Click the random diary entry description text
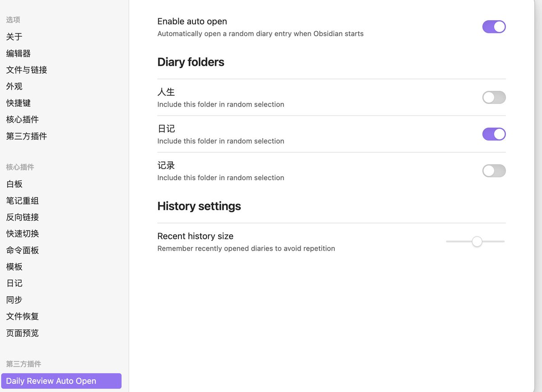Screen dimensions: 542x392 coord(260,33)
